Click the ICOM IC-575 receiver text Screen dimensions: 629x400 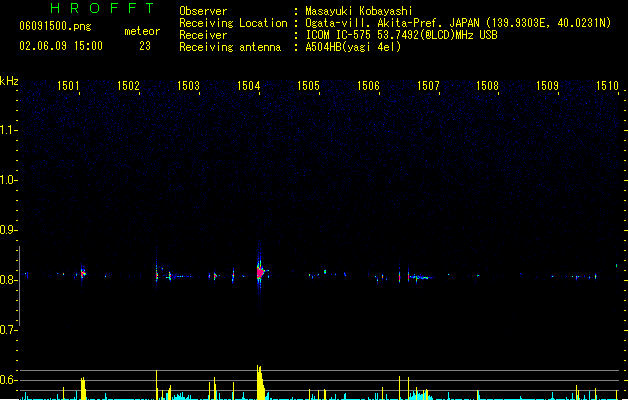click(402, 35)
